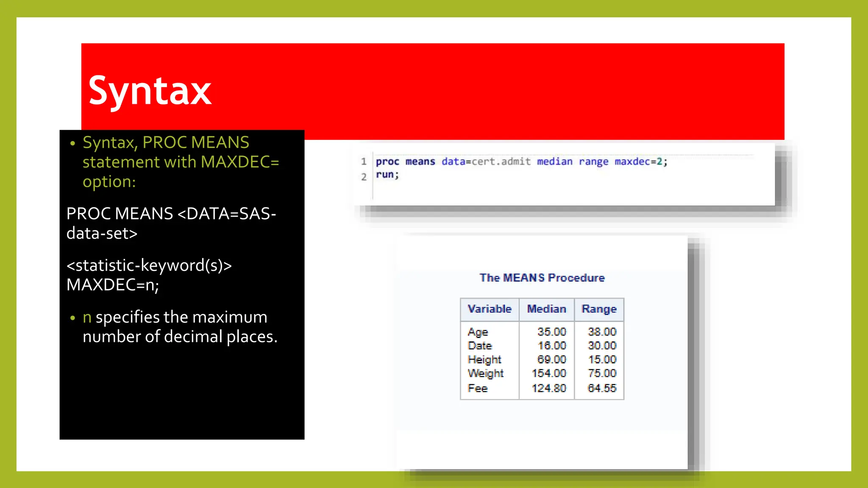Screen dimensions: 868x488
Task: Click the Syntax slide title
Action: click(x=150, y=90)
